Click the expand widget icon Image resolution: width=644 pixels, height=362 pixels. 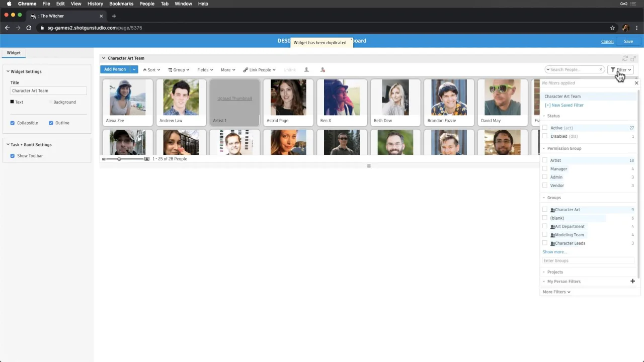[633, 58]
